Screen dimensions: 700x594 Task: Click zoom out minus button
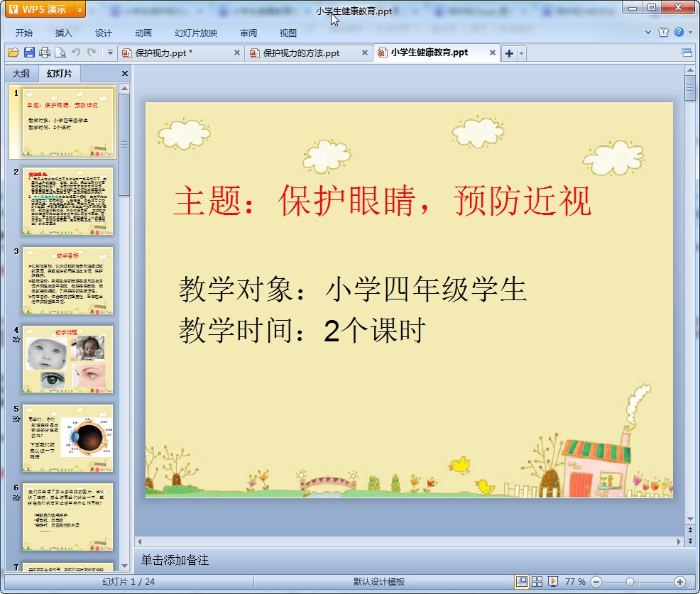(x=596, y=581)
